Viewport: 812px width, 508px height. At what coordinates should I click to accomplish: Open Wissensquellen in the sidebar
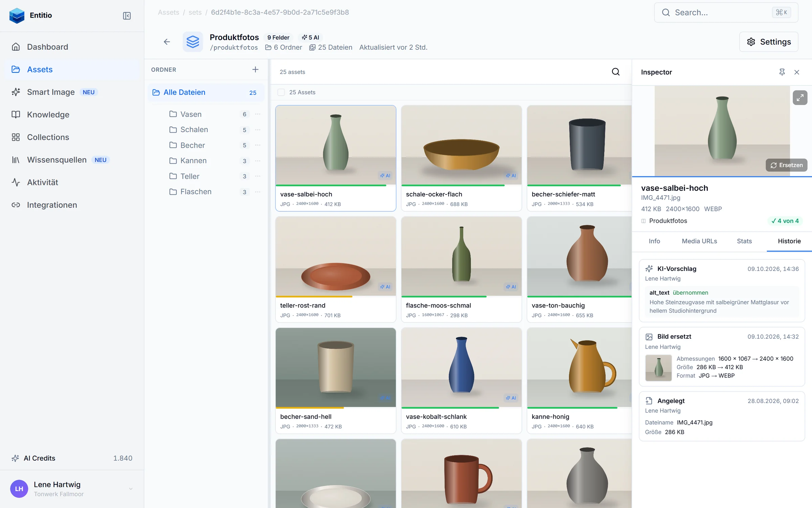72,160
